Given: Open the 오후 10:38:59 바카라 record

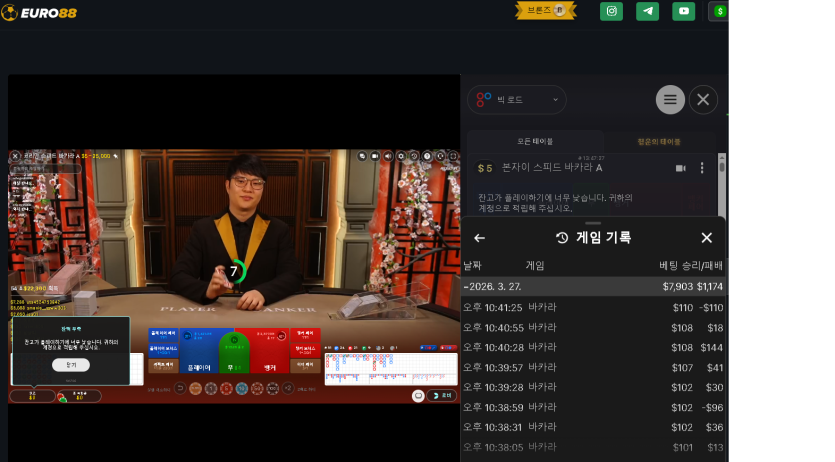Looking at the screenshot, I should [593, 408].
